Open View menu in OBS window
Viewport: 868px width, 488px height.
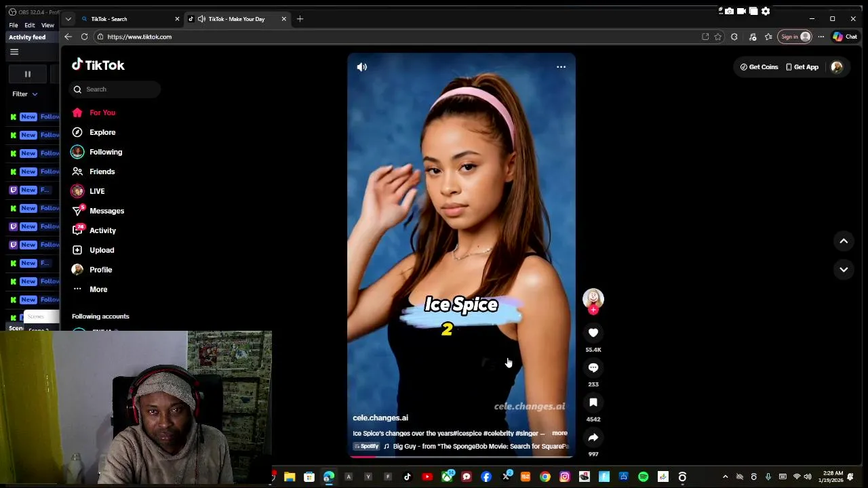47,25
